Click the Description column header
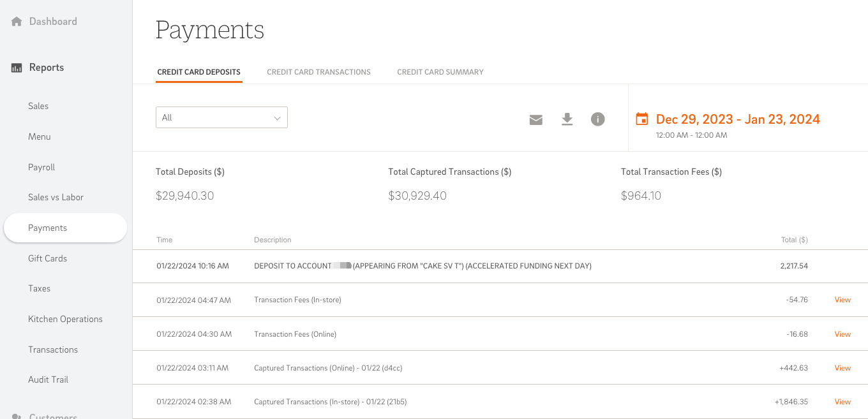 [x=273, y=240]
